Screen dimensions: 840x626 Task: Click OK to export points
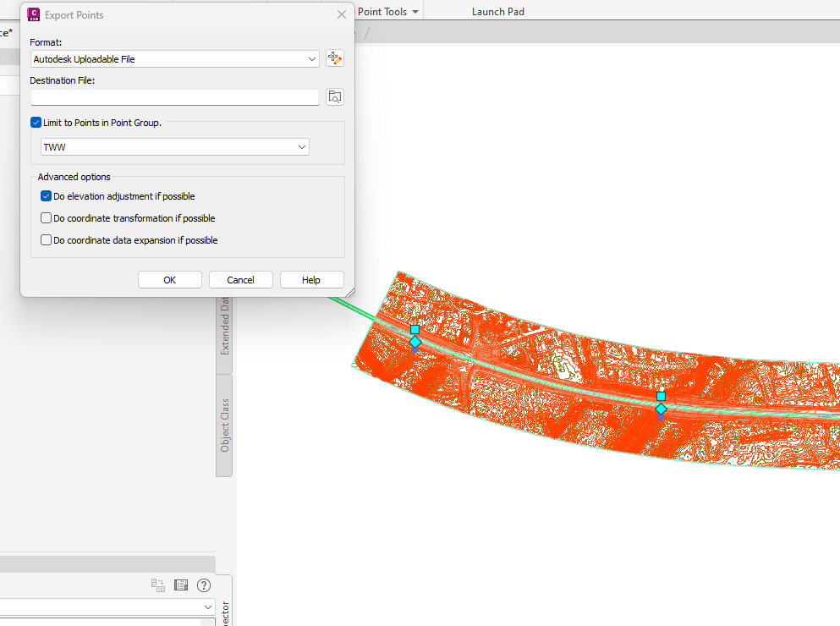[169, 279]
